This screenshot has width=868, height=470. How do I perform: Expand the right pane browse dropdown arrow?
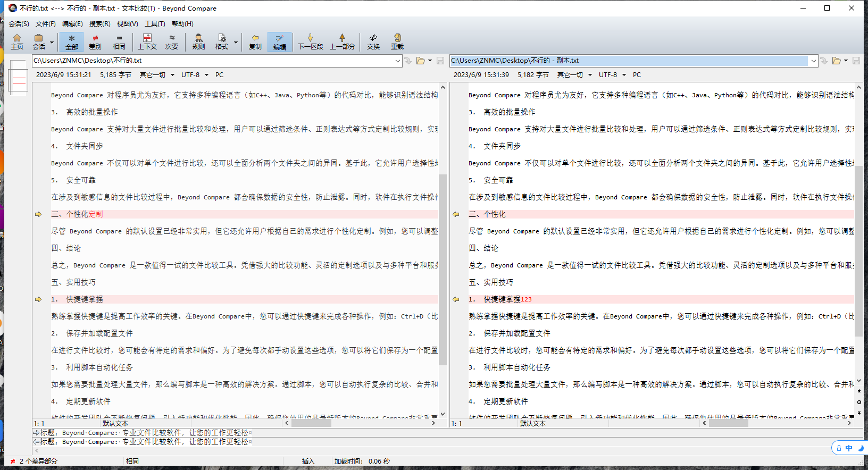click(x=846, y=61)
